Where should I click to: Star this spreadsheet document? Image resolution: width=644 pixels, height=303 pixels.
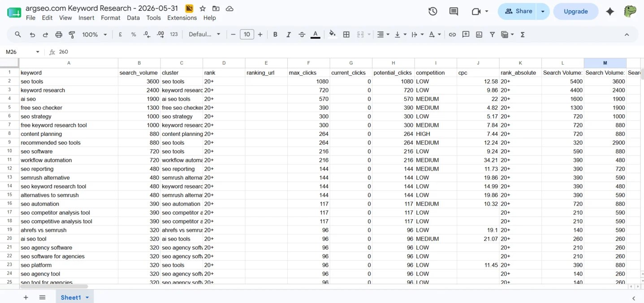pyautogui.click(x=203, y=9)
